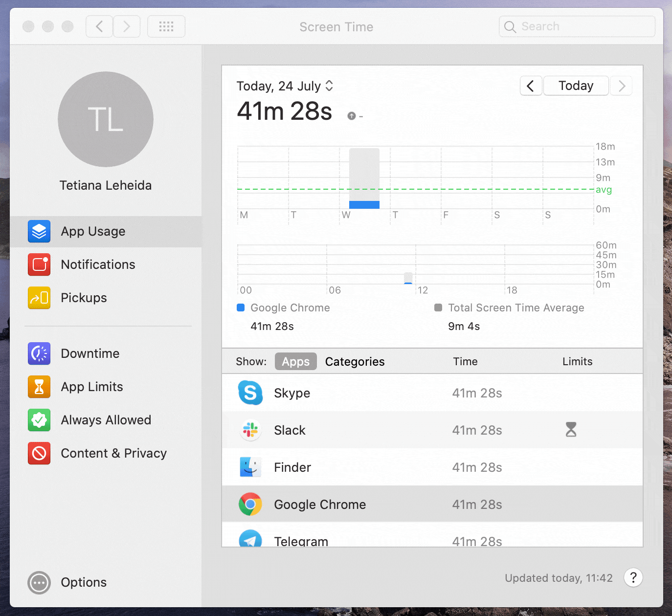
Task: Click the hourly usage bar before 12
Action: (408, 278)
